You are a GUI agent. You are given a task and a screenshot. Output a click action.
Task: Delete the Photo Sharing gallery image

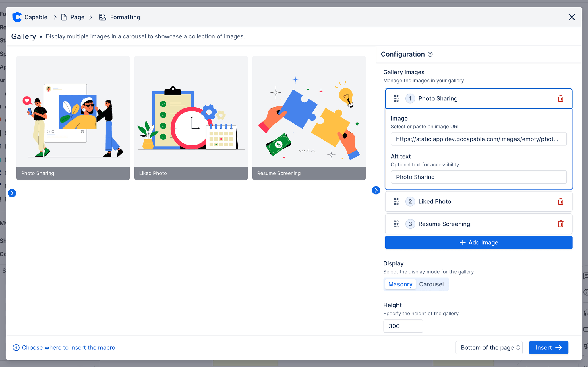[560, 98]
